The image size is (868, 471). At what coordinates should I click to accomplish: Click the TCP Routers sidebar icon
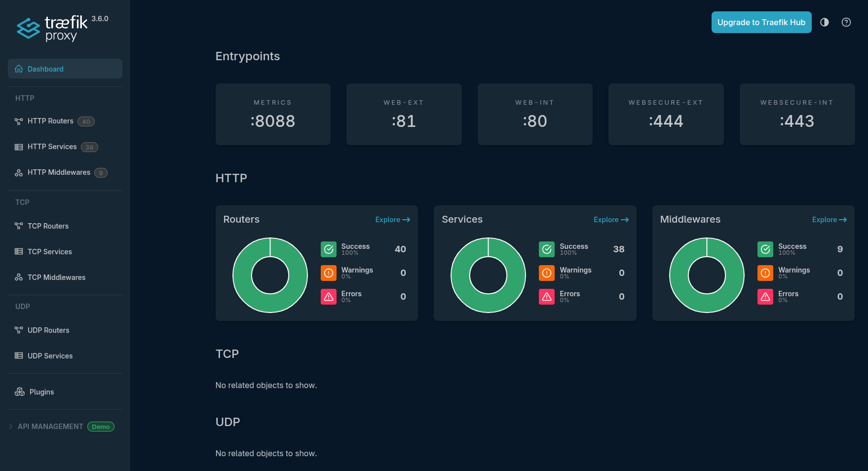pos(19,226)
